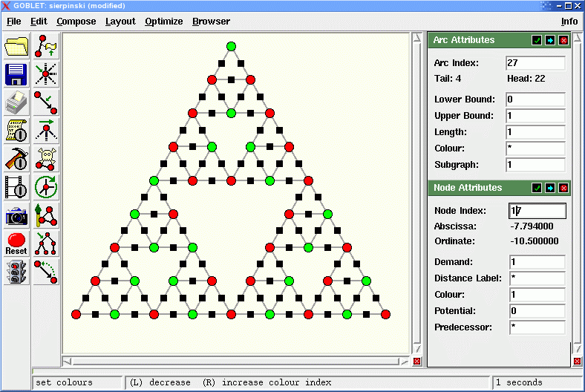Click the green node at the triangle's apex

point(231,47)
